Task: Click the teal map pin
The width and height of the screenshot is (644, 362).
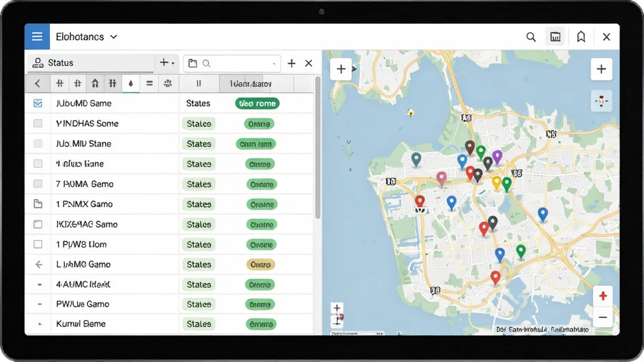Action: point(416,159)
